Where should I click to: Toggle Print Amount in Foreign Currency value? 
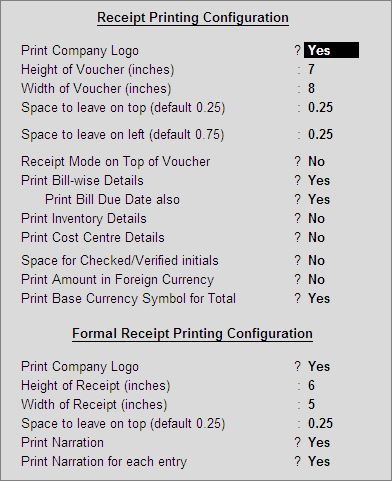click(316, 280)
